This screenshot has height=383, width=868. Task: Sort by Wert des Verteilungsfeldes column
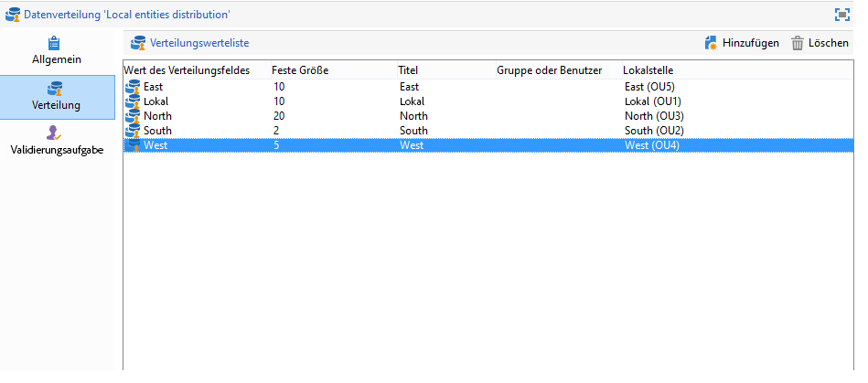click(187, 70)
